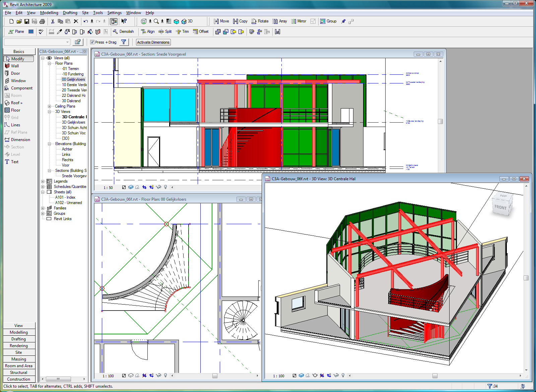Open the Window menu
This screenshot has width=536, height=392.
133,13
